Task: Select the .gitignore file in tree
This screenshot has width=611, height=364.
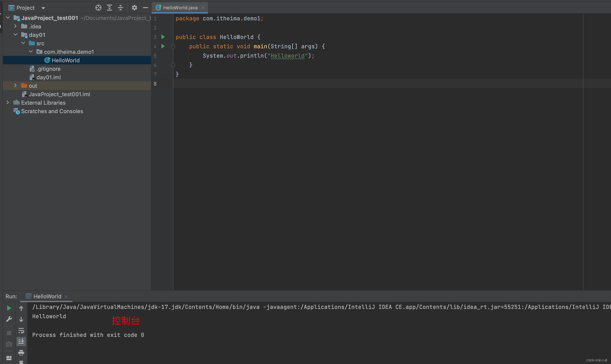Action: (x=48, y=69)
